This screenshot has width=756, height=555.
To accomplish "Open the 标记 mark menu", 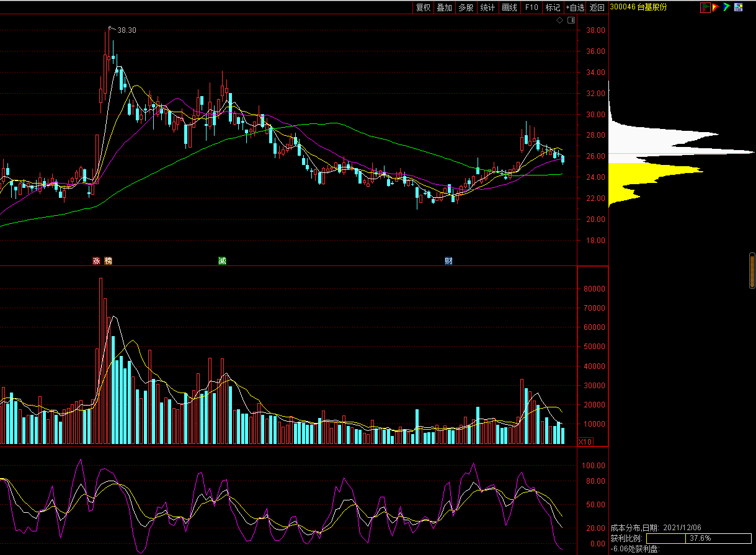I will tap(552, 7).
